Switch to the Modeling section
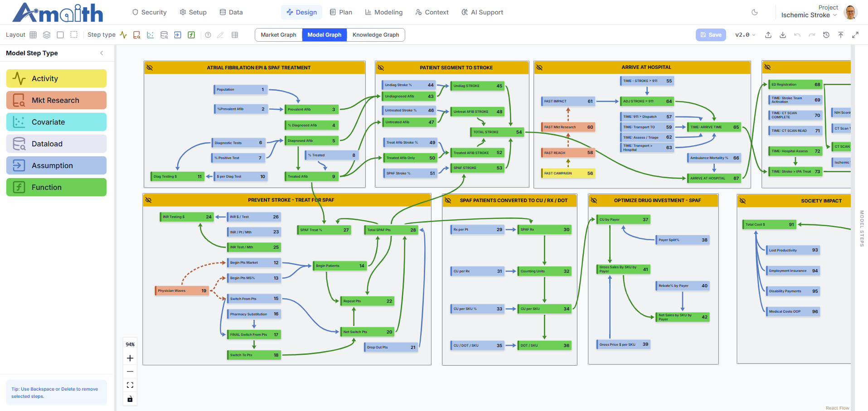The width and height of the screenshot is (868, 411). click(384, 12)
